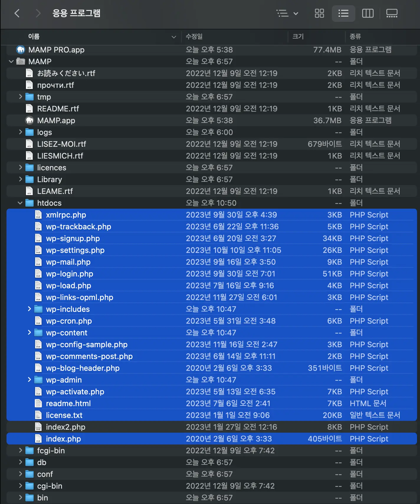Click the logs folder icon
The width and height of the screenshot is (420, 504).
pos(29,132)
